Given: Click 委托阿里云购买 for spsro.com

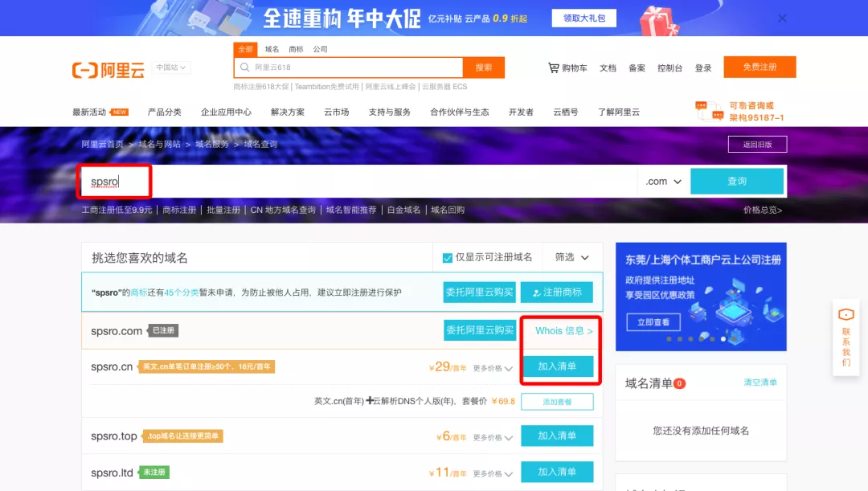Looking at the screenshot, I should coord(479,330).
